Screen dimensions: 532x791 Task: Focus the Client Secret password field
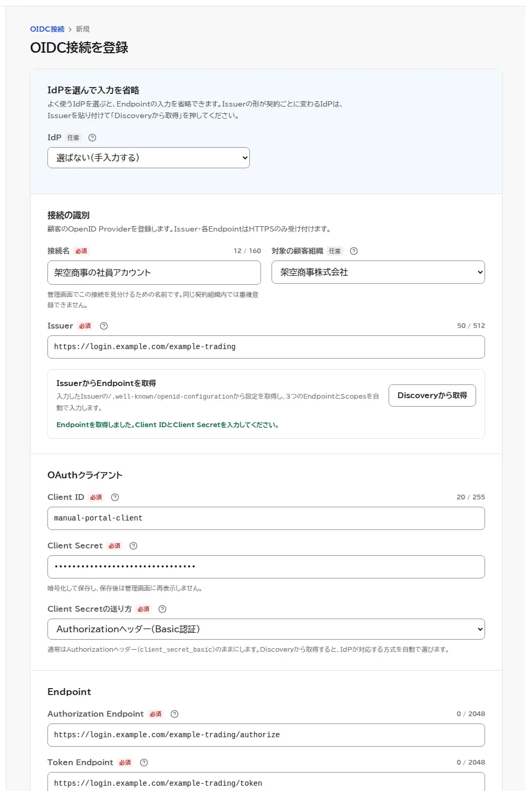(x=266, y=567)
